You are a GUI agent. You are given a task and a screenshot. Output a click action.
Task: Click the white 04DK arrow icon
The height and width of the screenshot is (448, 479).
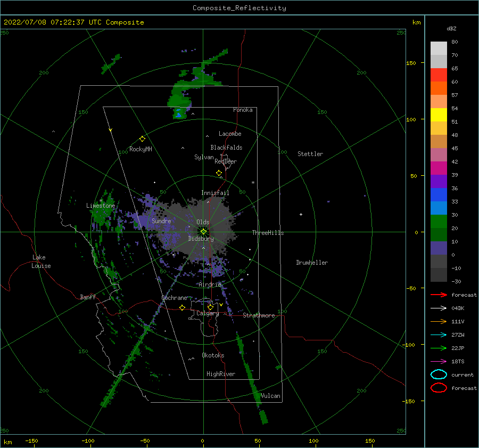[439, 308]
